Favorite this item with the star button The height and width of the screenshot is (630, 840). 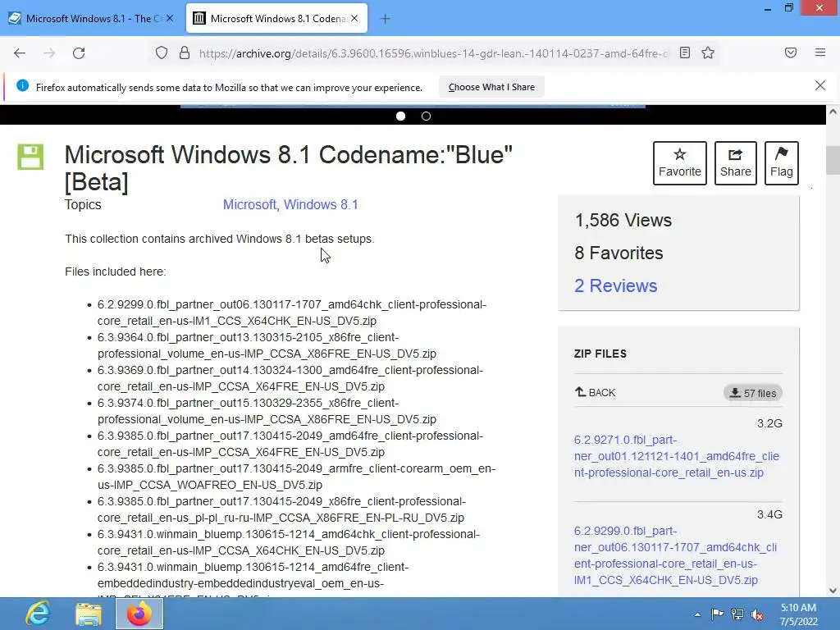pyautogui.click(x=680, y=163)
